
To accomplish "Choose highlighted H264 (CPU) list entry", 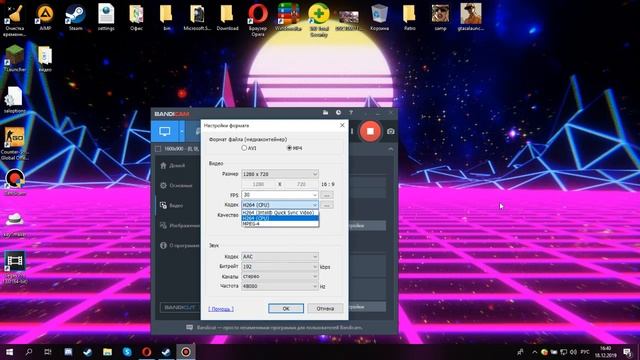I will coord(280,218).
